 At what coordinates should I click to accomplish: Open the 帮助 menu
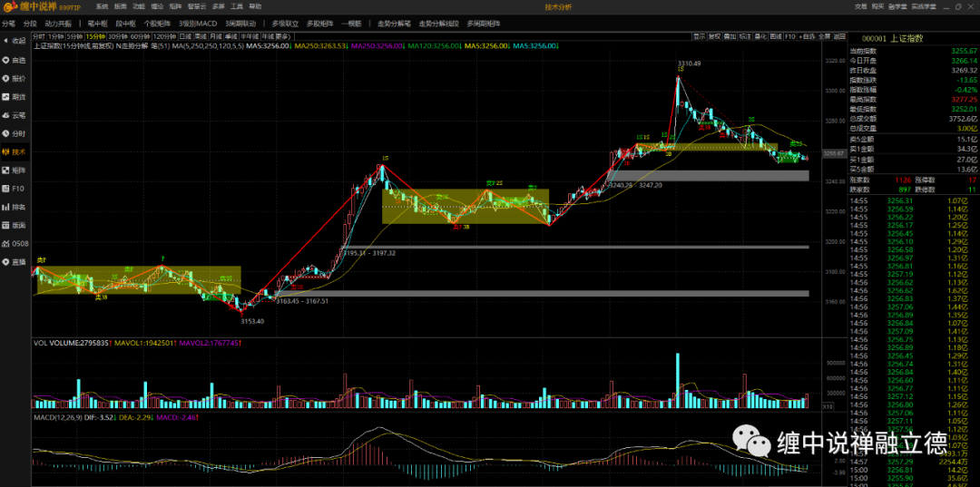(x=256, y=7)
